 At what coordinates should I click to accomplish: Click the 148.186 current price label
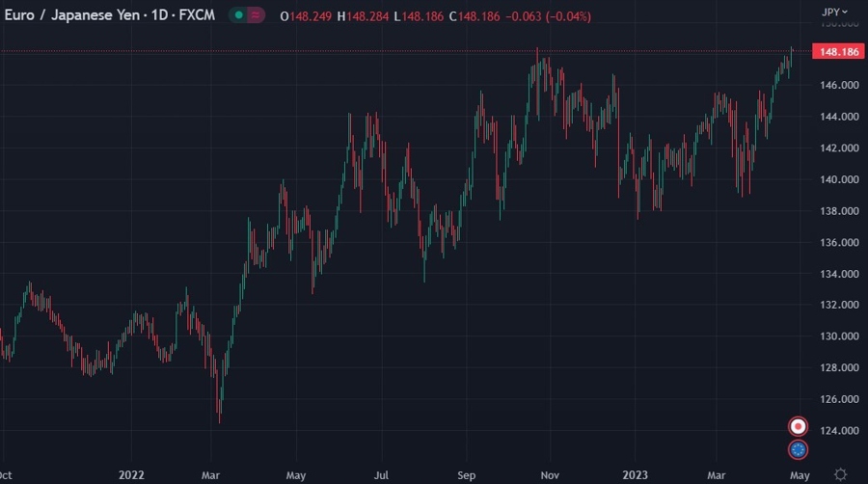[x=838, y=51]
